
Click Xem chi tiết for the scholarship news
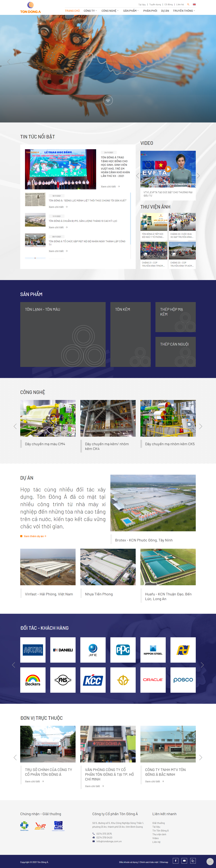(x=110, y=186)
